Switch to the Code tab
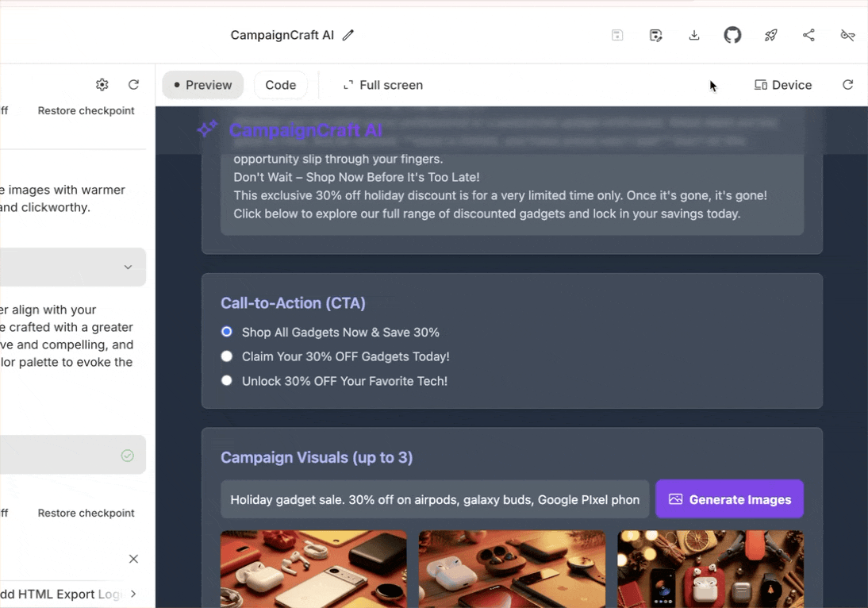Viewport: 868px width, 608px height. (281, 85)
